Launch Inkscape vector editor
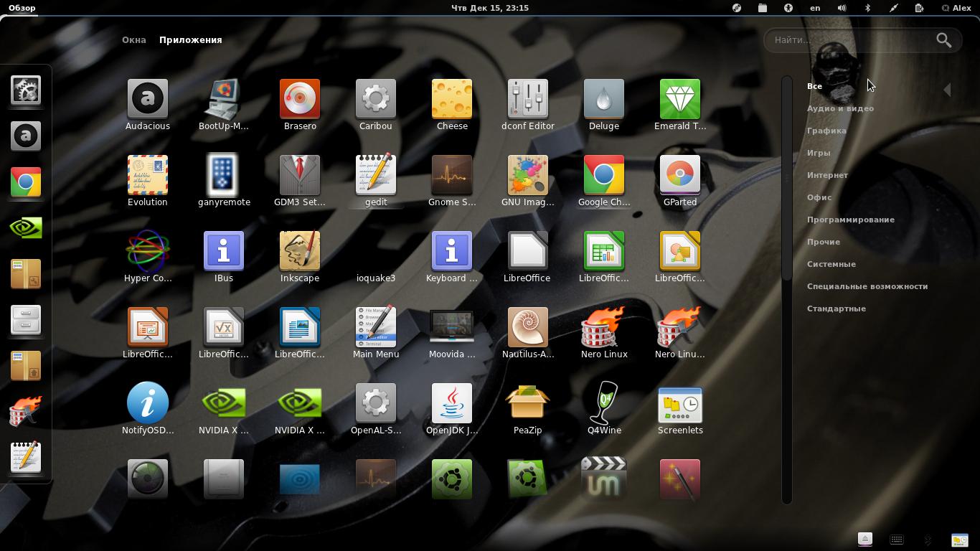980x551 pixels. point(300,257)
